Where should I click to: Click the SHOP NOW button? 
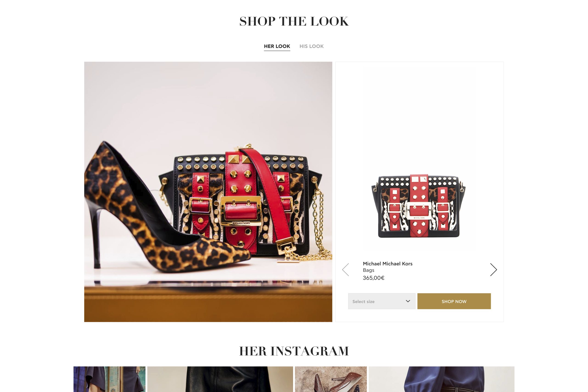coord(454,301)
